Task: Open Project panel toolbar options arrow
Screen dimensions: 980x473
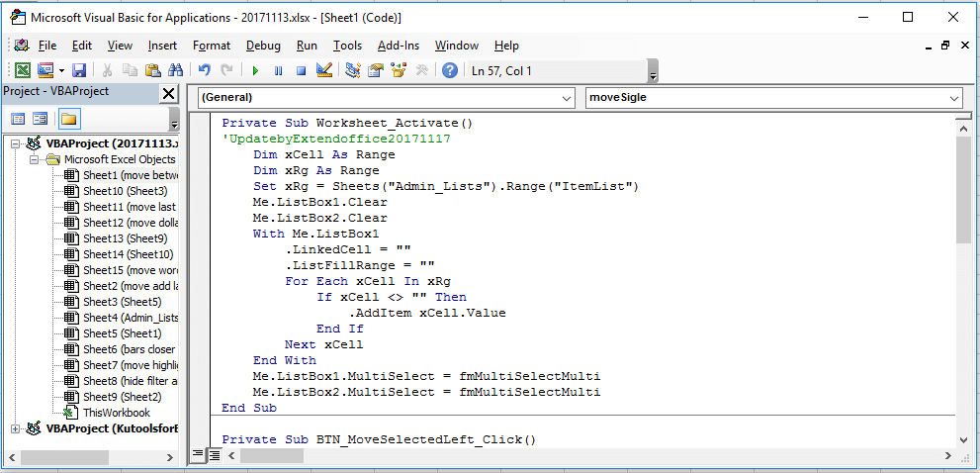Action: point(174,119)
